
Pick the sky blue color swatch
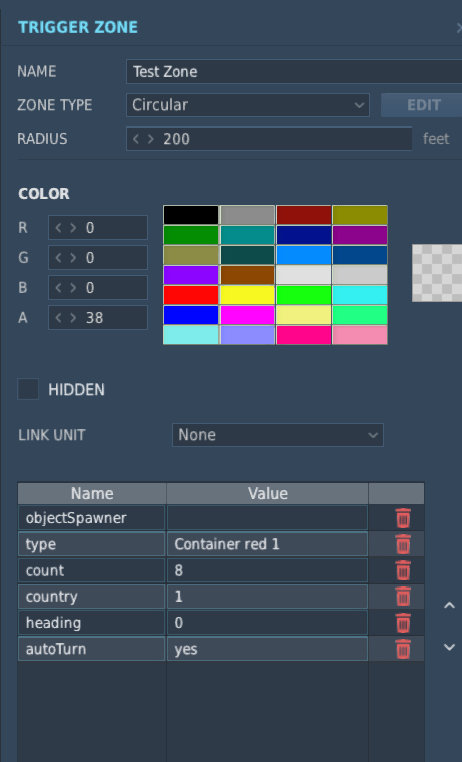pyautogui.click(x=304, y=255)
